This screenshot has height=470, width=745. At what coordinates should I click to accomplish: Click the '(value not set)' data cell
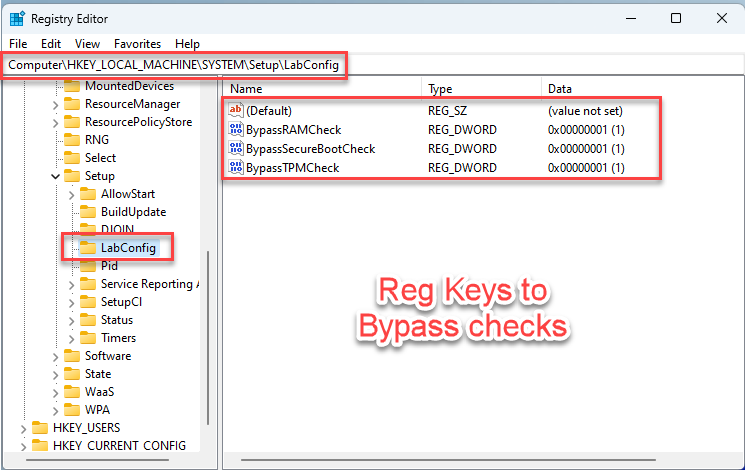point(585,111)
